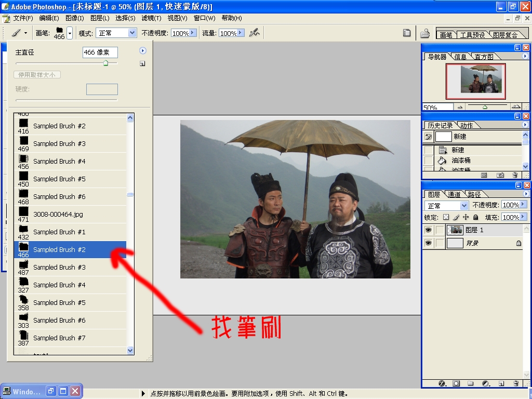The image size is (532, 399).
Task: Open the History panel options menu arrow
Action: [x=525, y=125]
